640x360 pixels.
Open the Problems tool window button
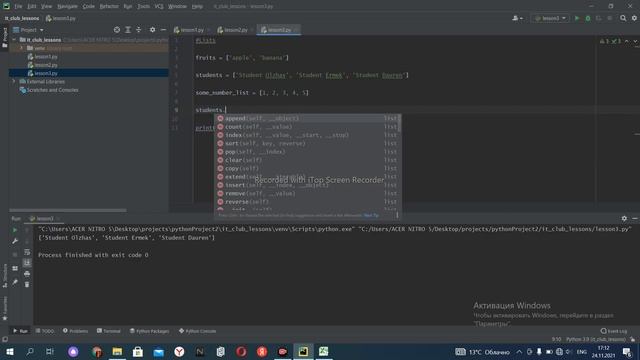click(76, 331)
